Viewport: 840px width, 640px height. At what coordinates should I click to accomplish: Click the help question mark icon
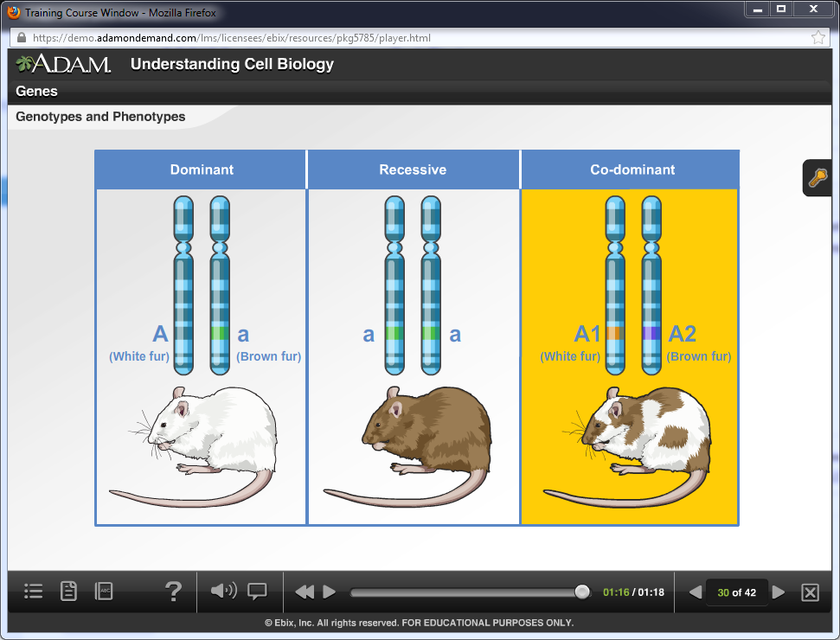173,592
